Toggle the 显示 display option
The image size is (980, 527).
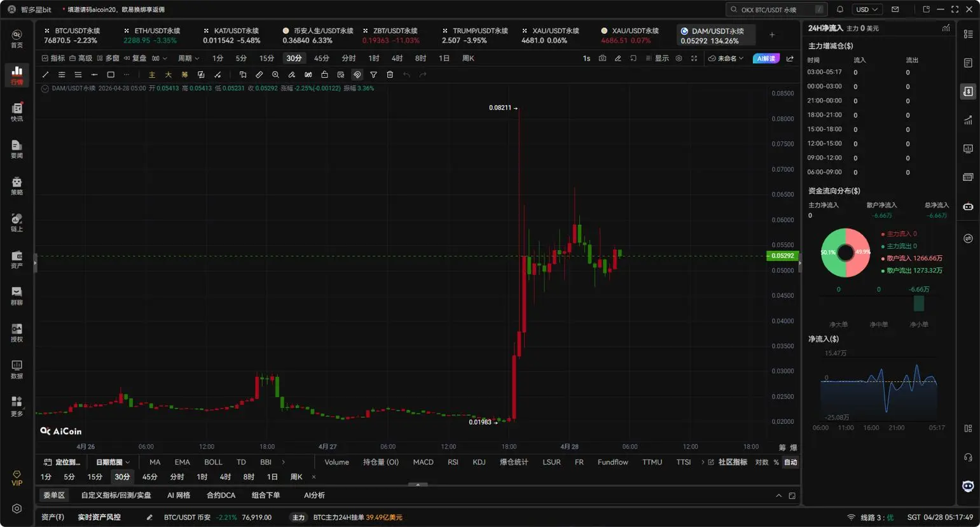657,58
